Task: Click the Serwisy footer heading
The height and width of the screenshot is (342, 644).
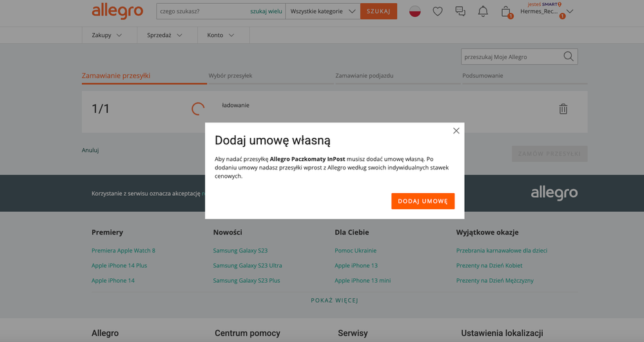Action: pyautogui.click(x=353, y=334)
